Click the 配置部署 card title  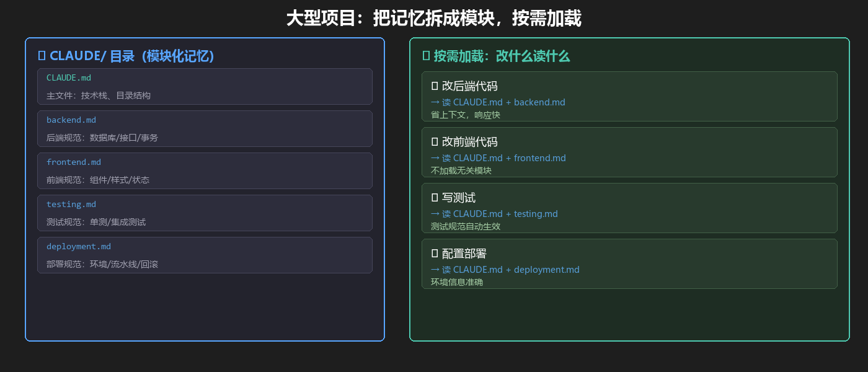coord(464,254)
